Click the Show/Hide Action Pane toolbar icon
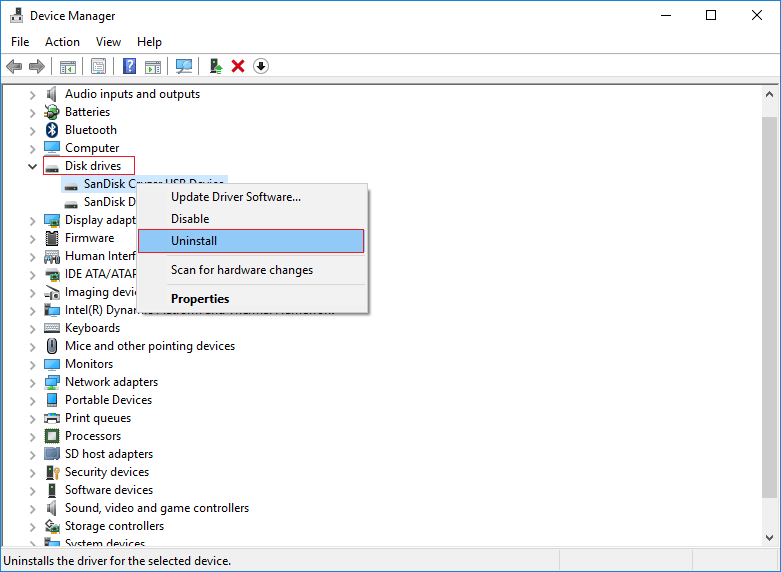The image size is (781, 572). click(x=153, y=66)
